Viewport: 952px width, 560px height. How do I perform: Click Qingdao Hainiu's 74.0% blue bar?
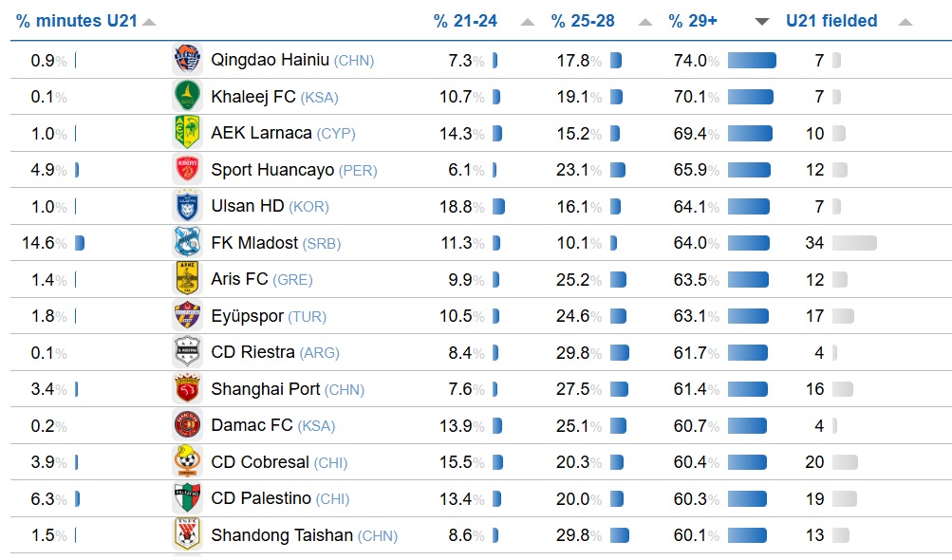click(x=752, y=61)
